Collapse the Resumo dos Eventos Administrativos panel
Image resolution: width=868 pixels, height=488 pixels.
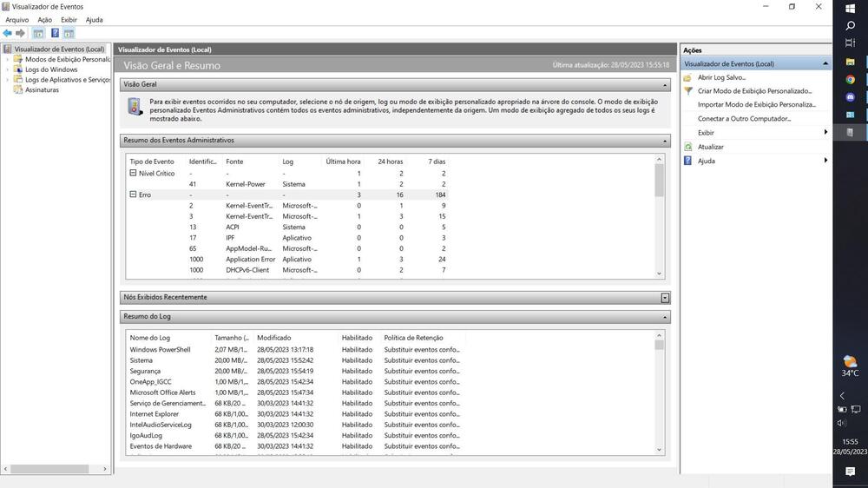coord(665,141)
